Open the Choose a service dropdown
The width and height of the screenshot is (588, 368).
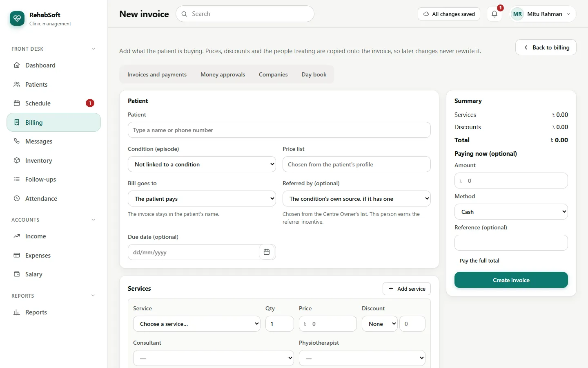click(197, 324)
